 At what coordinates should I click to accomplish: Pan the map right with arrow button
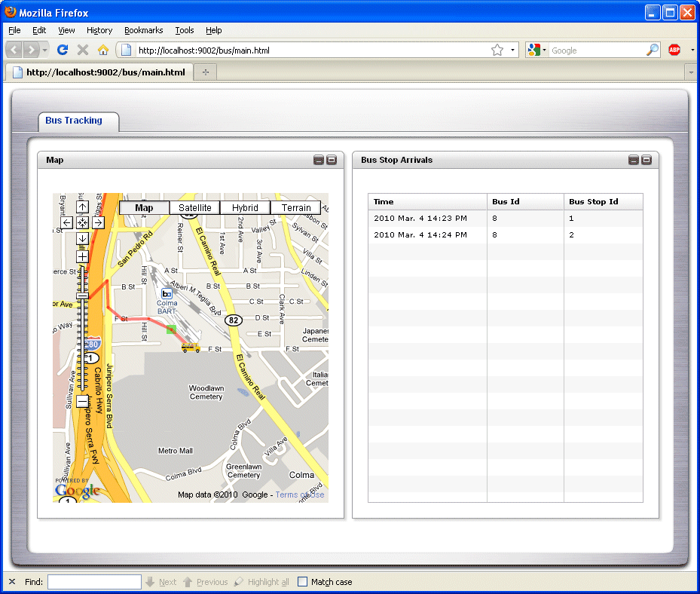pyautogui.click(x=98, y=222)
